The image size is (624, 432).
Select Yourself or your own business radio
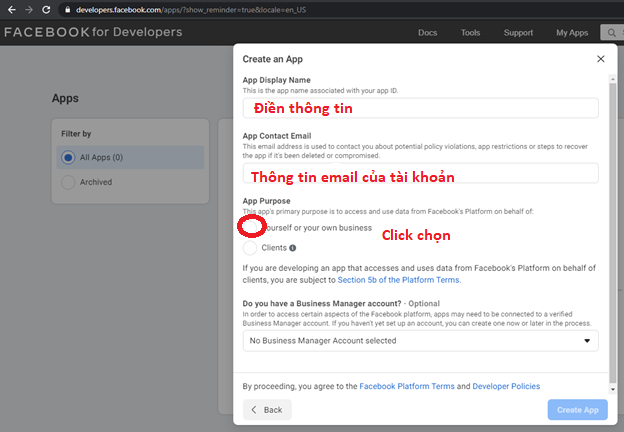point(250,228)
